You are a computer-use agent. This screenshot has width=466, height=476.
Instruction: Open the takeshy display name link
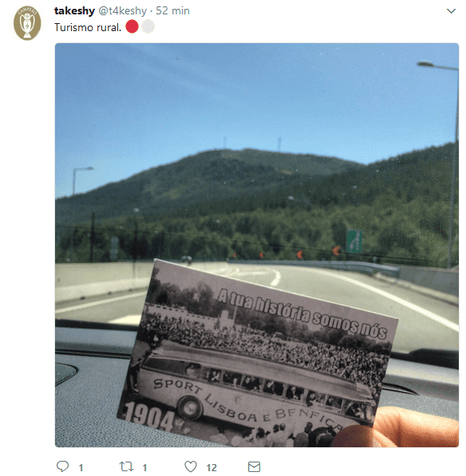click(x=74, y=11)
